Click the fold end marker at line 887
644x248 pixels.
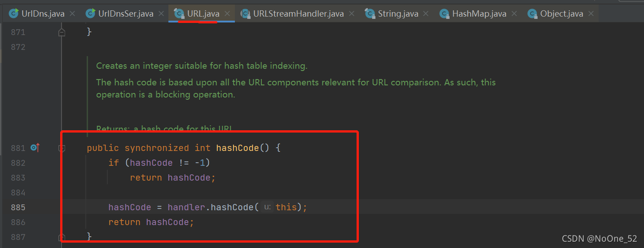pyautogui.click(x=62, y=237)
